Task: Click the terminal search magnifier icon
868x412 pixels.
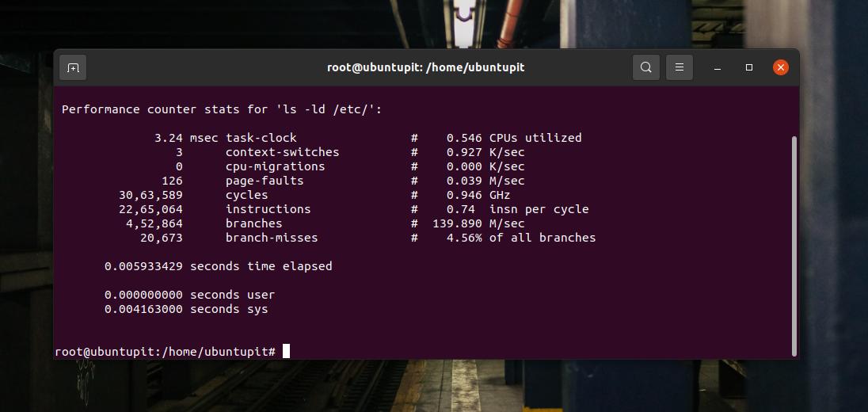Action: (646, 68)
